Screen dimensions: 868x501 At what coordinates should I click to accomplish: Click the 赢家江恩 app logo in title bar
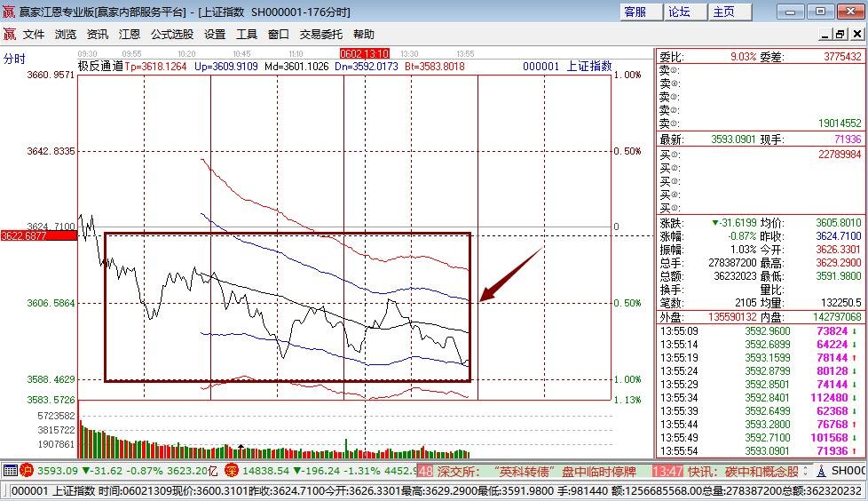(x=9, y=11)
